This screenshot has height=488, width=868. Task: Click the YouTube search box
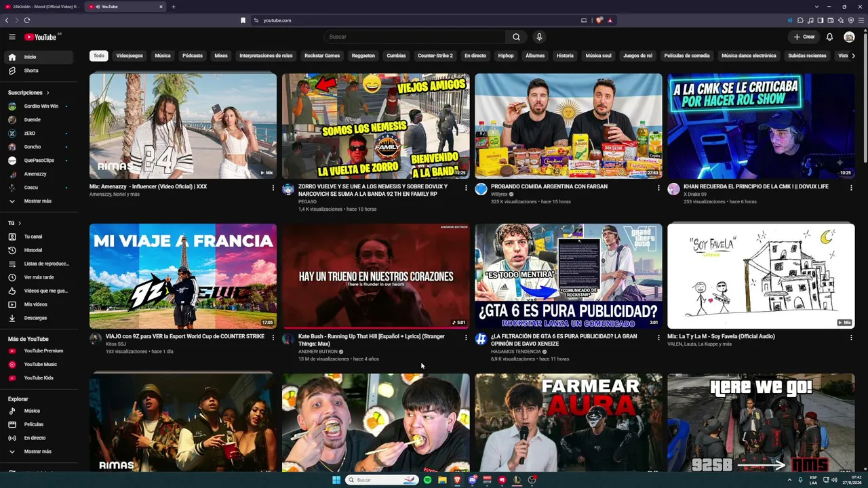pos(414,37)
